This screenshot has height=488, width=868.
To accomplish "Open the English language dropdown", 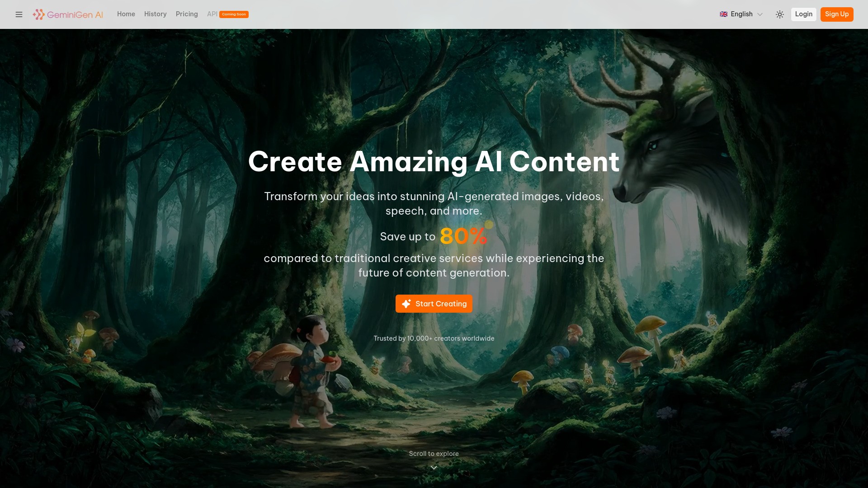I will [x=741, y=14].
